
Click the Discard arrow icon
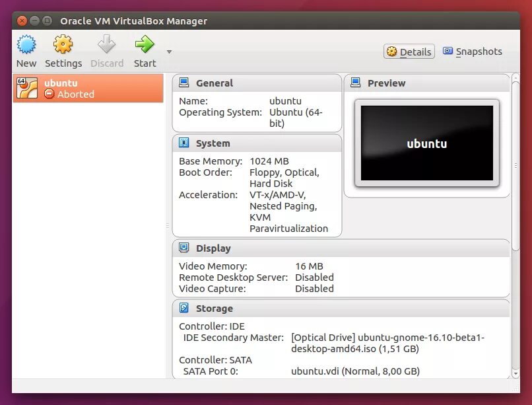(106, 44)
